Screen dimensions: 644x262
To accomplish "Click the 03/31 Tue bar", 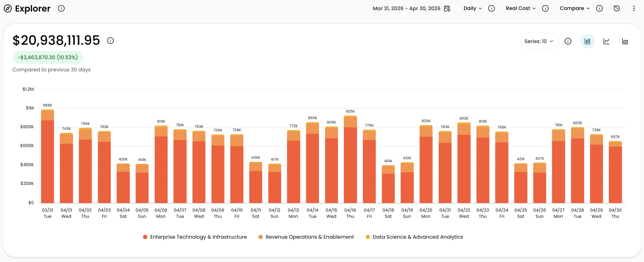I will 48,156.
